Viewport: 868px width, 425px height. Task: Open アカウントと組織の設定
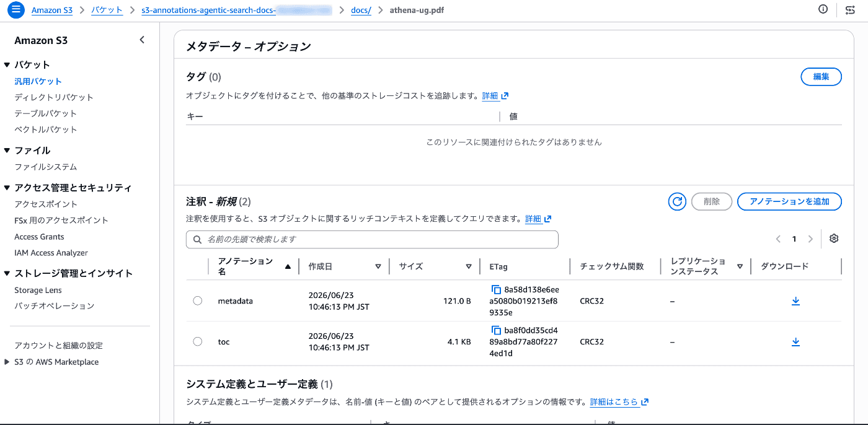point(59,346)
